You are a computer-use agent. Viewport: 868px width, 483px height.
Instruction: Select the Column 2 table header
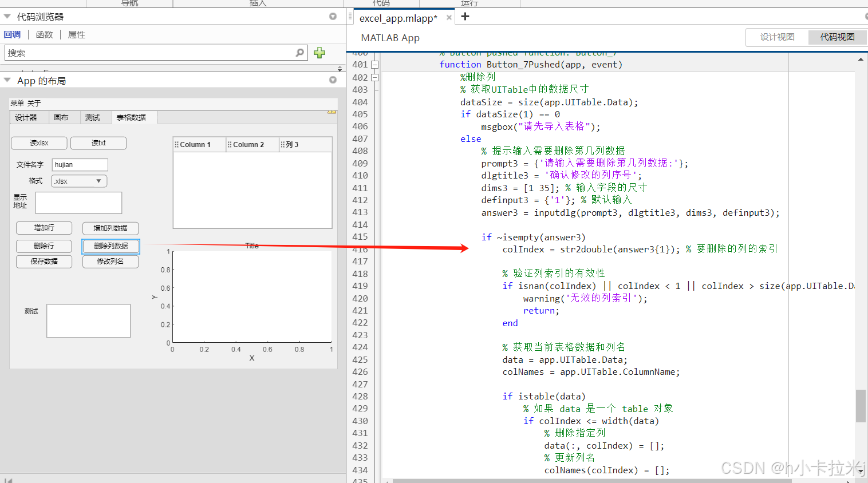click(252, 145)
